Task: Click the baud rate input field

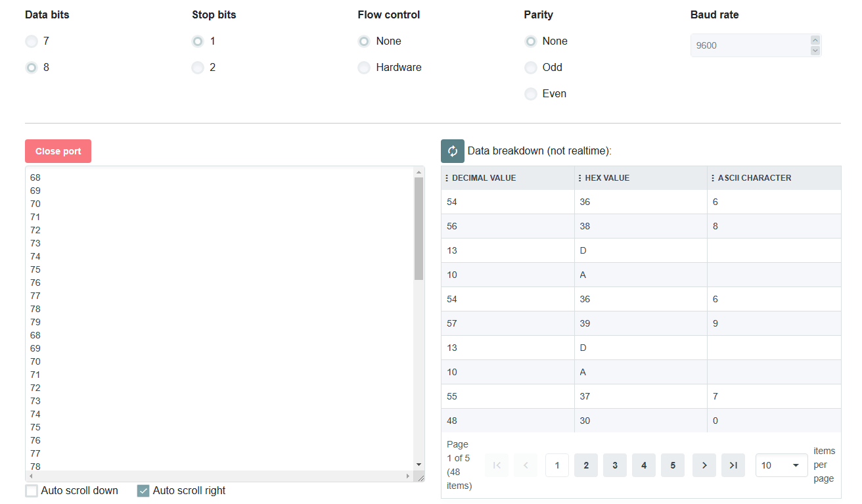Action: 750,45
